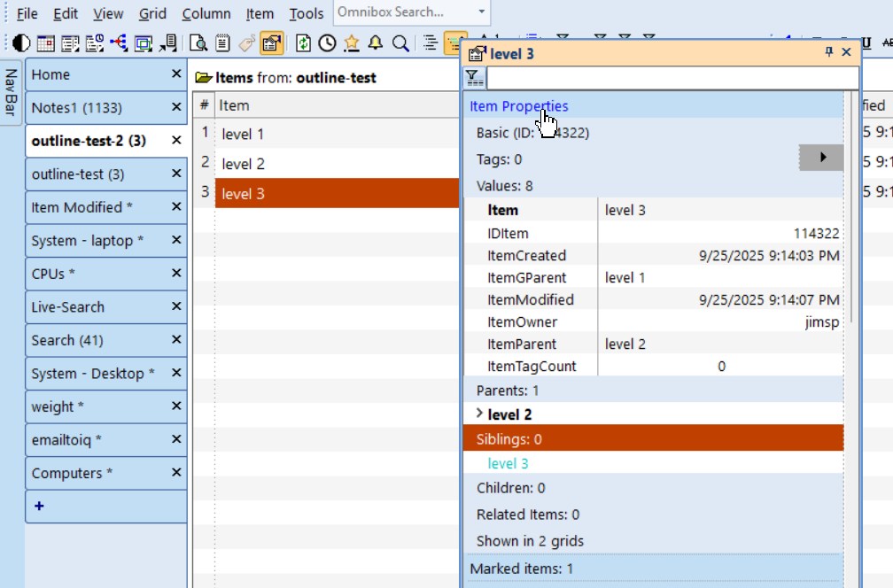The height and width of the screenshot is (588, 893).
Task: Click the arrow button beside Tags
Action: click(x=821, y=158)
